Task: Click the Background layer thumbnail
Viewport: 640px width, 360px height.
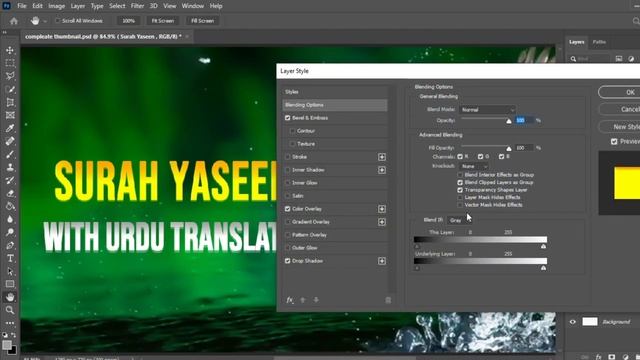Action: click(589, 322)
